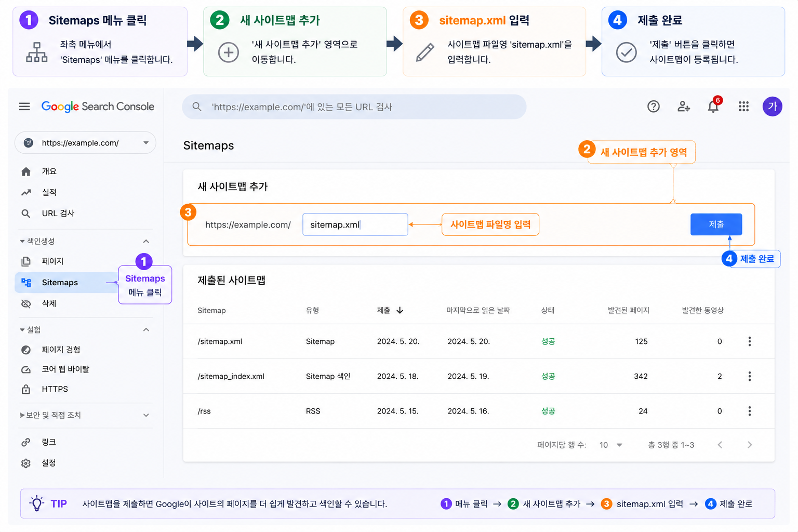The height and width of the screenshot is (532, 798).
Task: Click the pages icon beside 페이지
Action: [26, 261]
